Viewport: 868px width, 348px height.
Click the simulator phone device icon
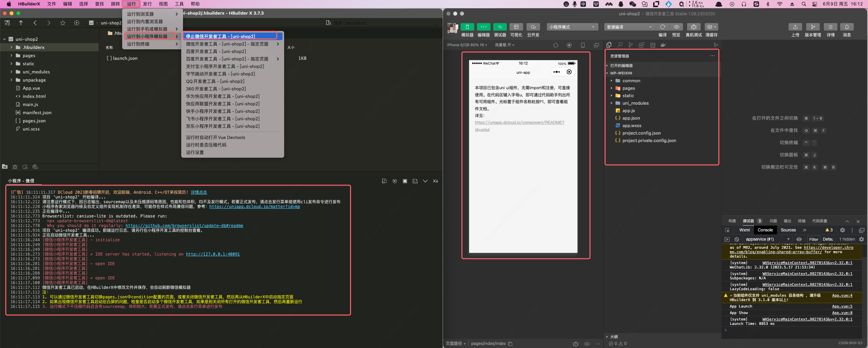tap(583, 45)
